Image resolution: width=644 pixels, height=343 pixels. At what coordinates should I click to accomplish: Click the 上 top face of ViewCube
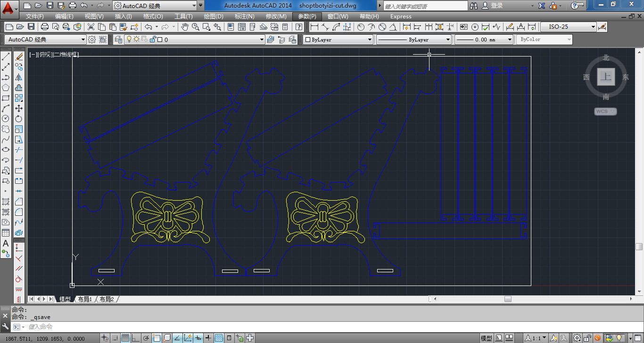point(606,77)
